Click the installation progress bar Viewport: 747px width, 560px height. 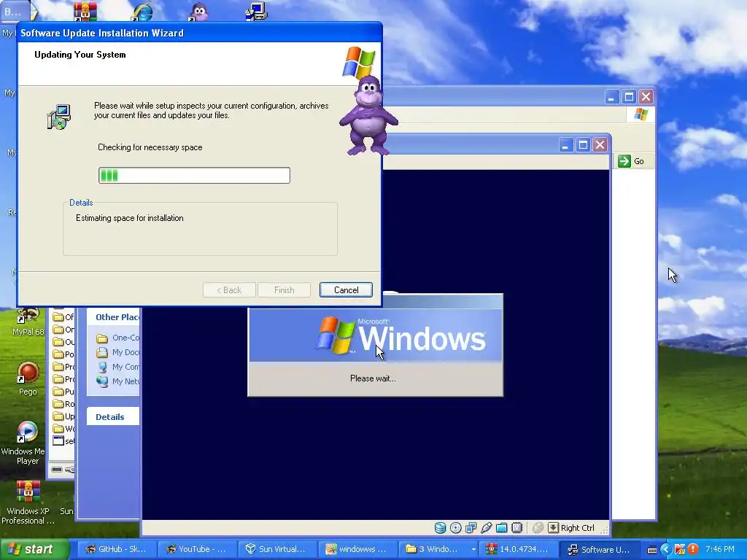tap(194, 175)
